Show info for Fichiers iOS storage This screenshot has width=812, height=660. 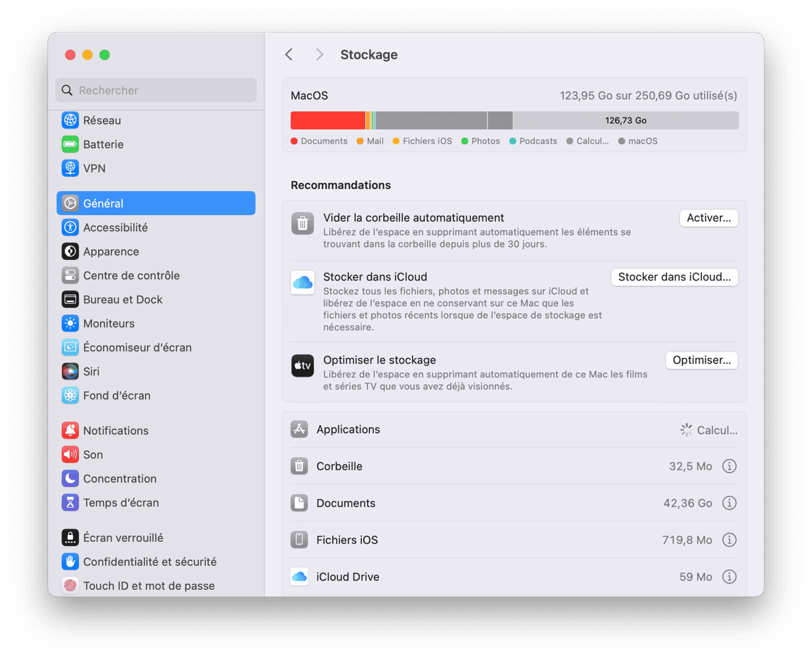pyautogui.click(x=729, y=540)
